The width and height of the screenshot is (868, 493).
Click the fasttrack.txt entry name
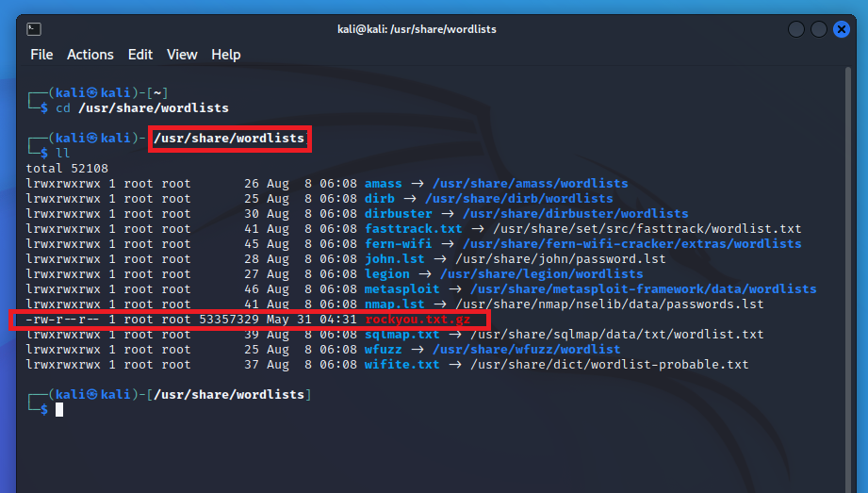413,229
